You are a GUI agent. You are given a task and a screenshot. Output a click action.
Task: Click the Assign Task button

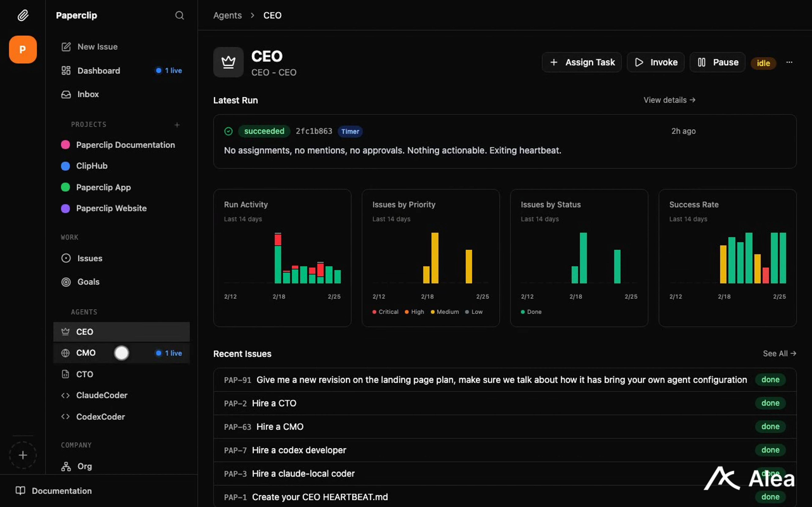(582, 62)
